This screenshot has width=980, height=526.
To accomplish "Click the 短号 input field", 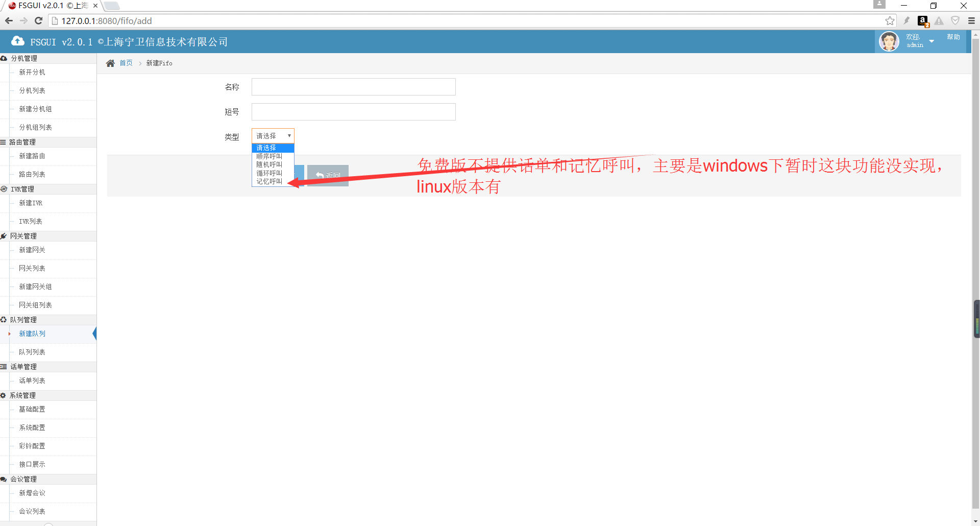I will (353, 112).
